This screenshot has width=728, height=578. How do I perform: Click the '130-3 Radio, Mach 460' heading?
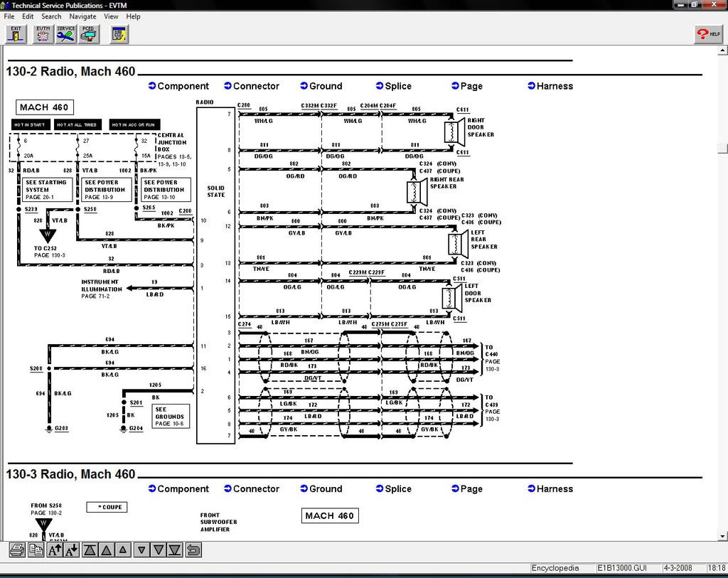point(70,474)
